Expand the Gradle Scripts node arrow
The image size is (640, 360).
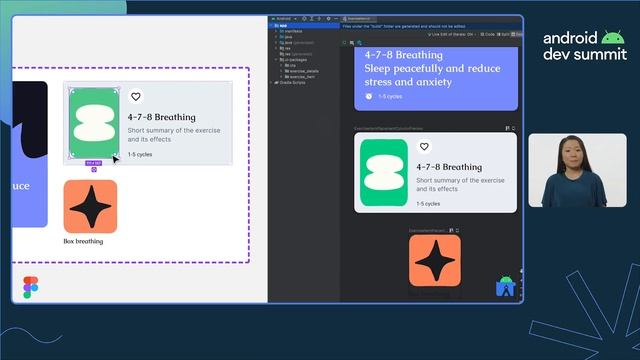tap(271, 82)
